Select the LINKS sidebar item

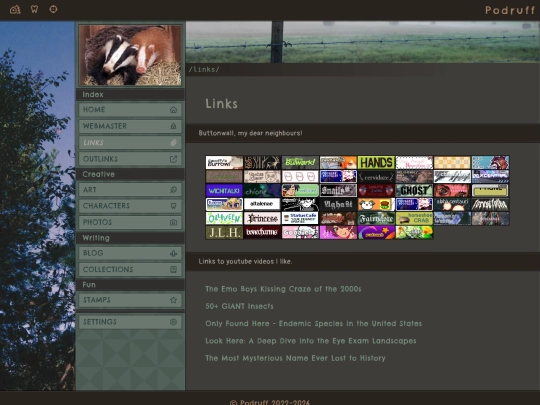130,143
